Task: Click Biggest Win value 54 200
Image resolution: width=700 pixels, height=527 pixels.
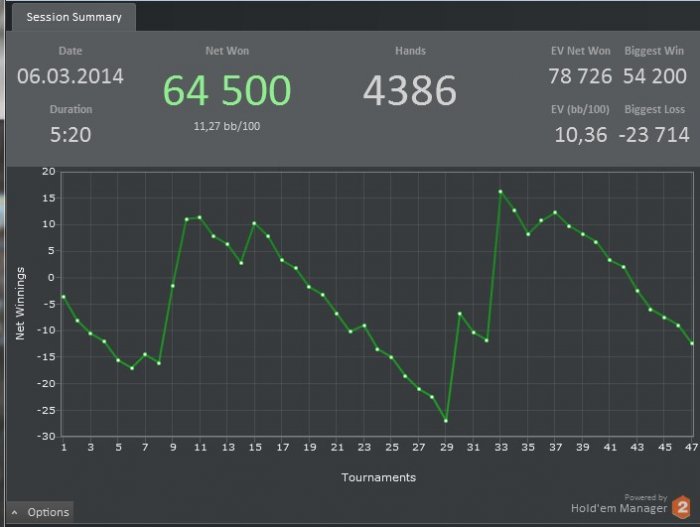Action: 654,76
